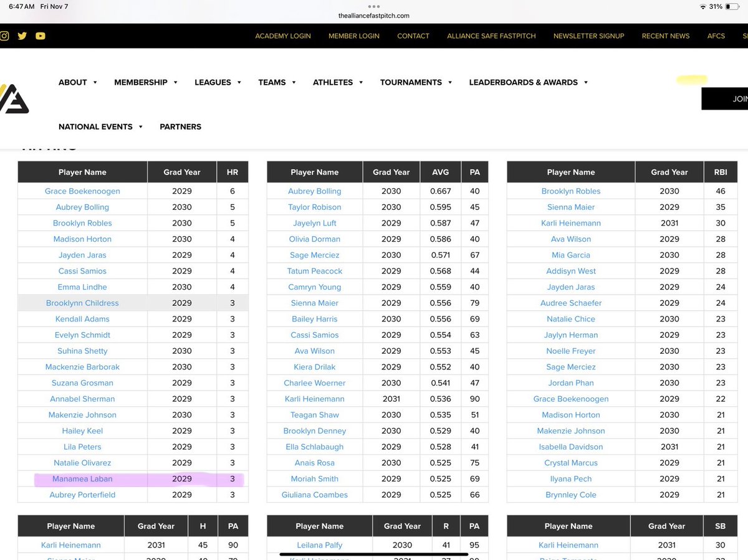748x560 pixels.
Task: Open the NEWSLETTER SIGNUP link
Action: coord(588,36)
